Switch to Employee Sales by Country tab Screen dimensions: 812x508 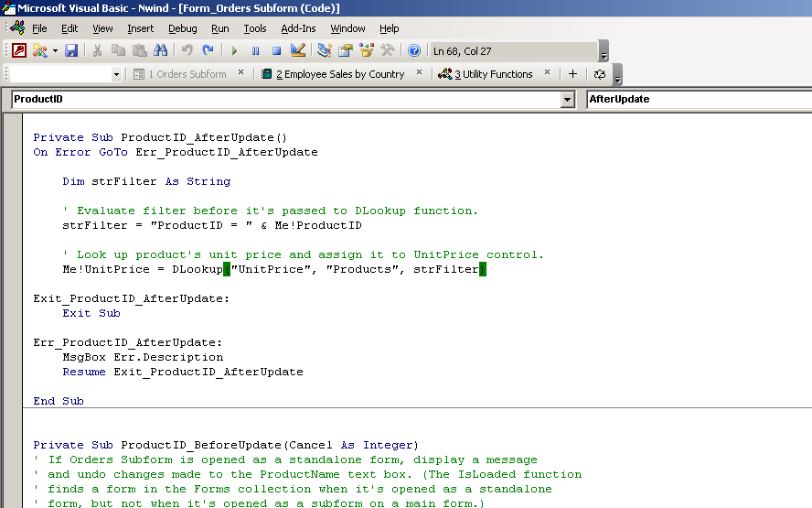[x=339, y=74]
